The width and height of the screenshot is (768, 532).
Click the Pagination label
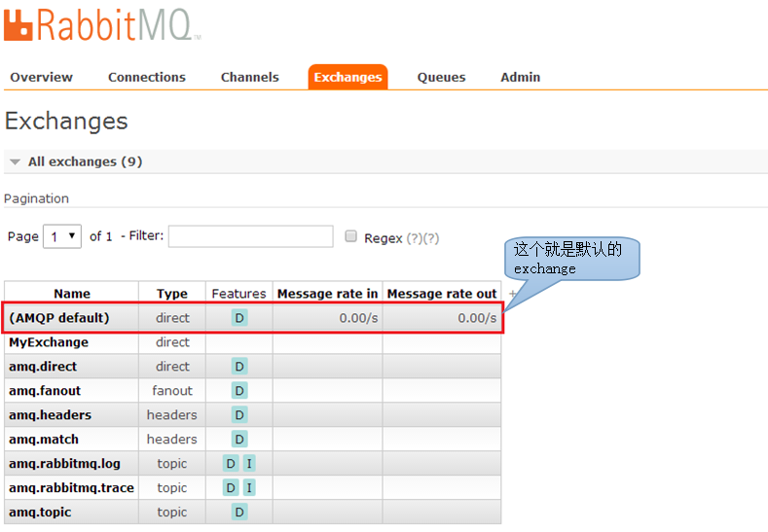tap(36, 198)
